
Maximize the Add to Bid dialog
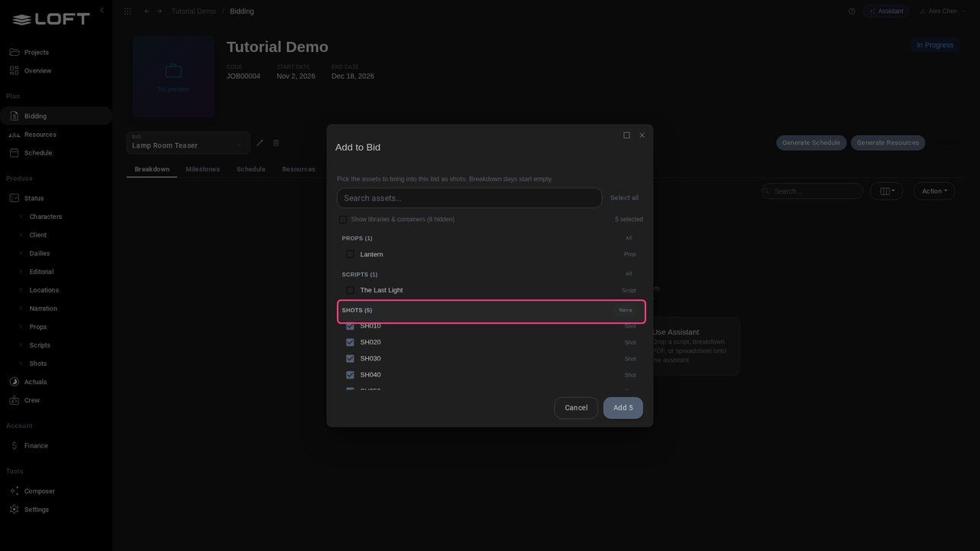pyautogui.click(x=626, y=135)
